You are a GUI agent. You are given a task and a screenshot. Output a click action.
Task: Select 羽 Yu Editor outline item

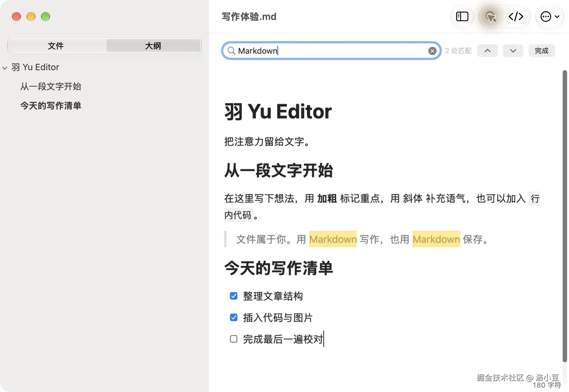tap(35, 67)
